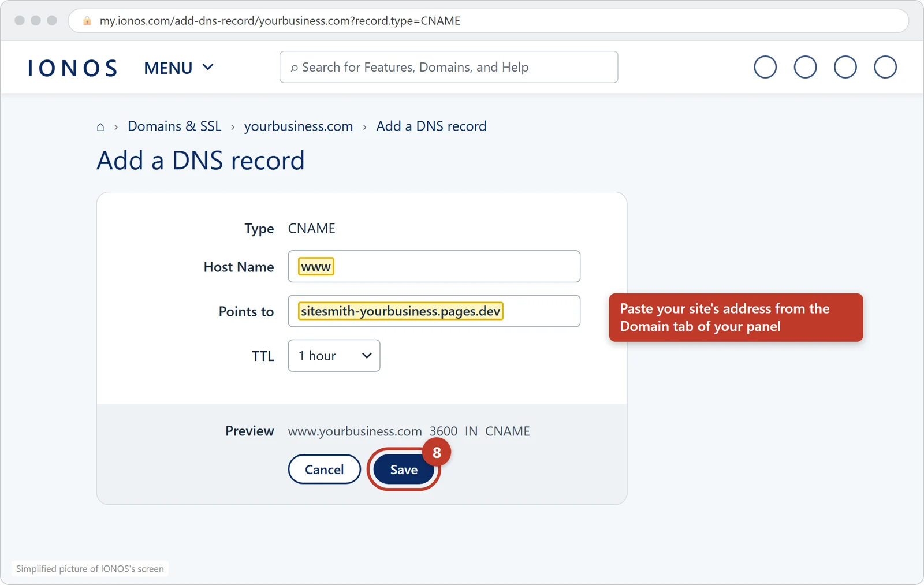This screenshot has width=924, height=585.
Task: Click the home icon in breadcrumb
Action: click(100, 127)
